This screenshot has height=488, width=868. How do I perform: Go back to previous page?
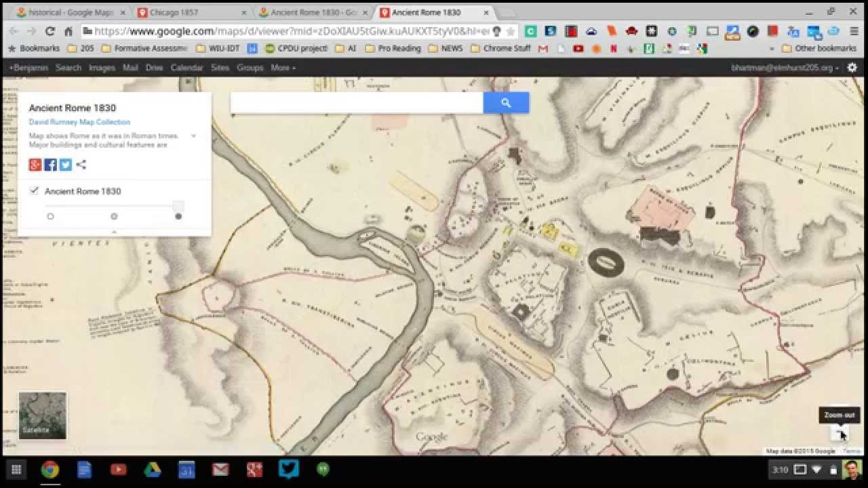(x=14, y=31)
